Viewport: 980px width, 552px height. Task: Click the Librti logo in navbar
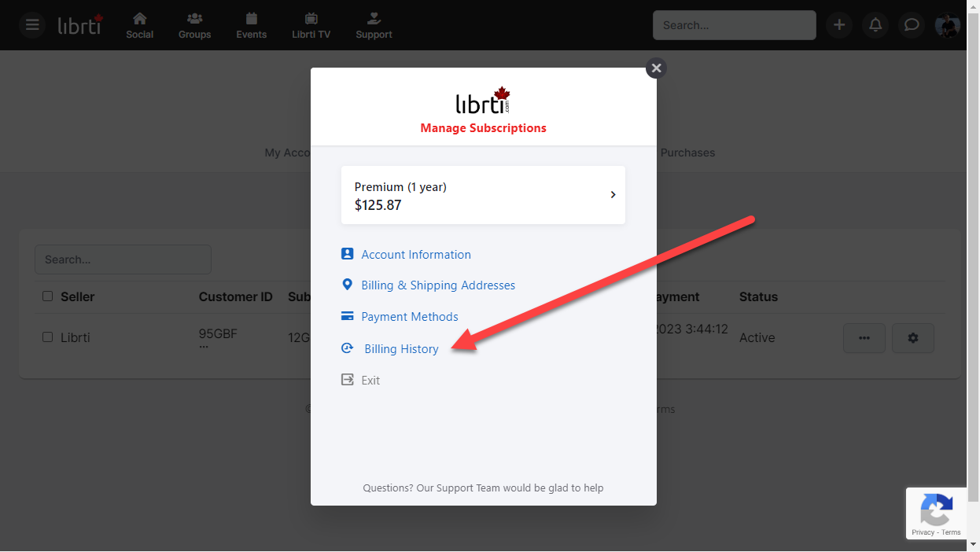pos(80,24)
